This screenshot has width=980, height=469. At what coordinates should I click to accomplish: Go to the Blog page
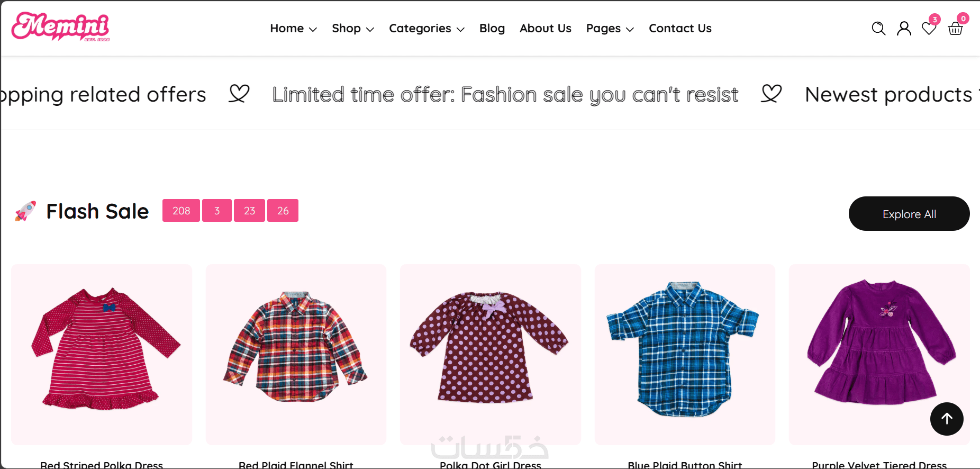click(x=492, y=29)
